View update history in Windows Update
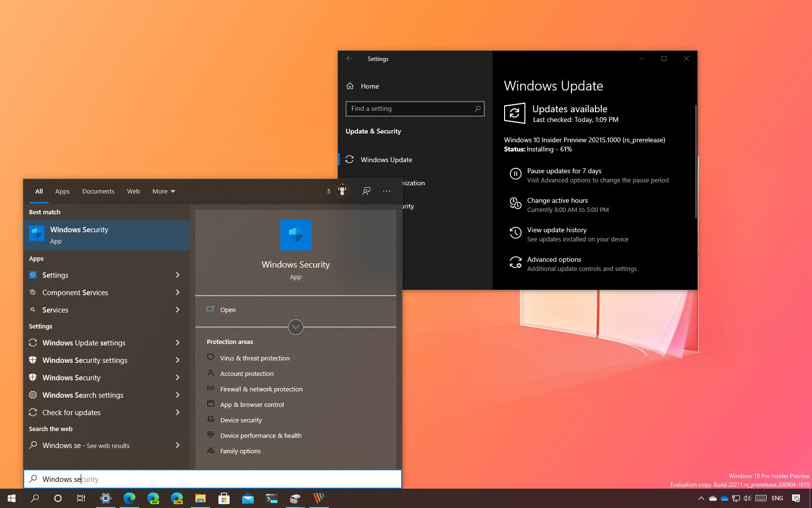This screenshot has height=508, width=812. pos(556,230)
